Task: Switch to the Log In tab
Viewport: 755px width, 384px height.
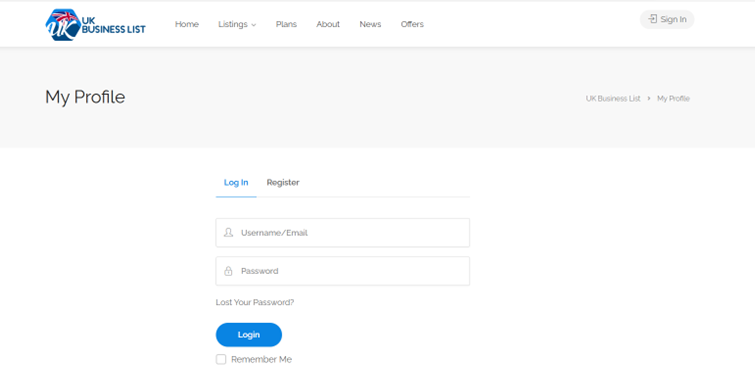Action: pos(236,183)
